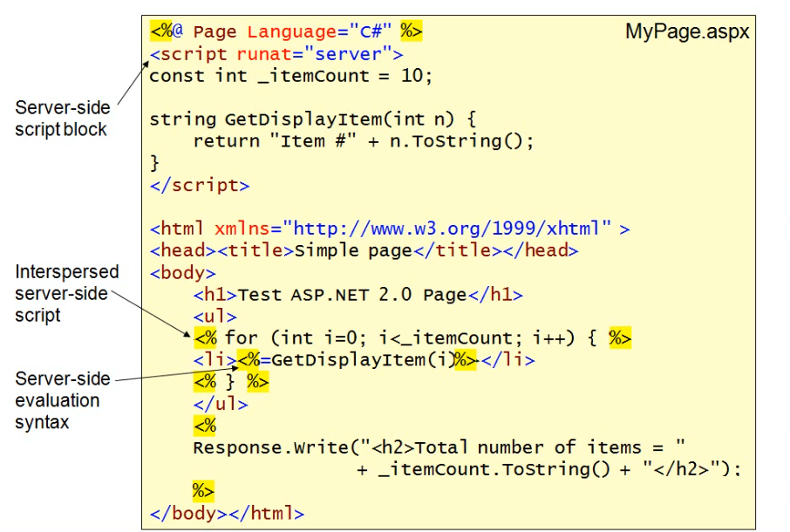Click the 'Server-side script block' annotation
Screen dimensions: 790x532
coord(63,119)
